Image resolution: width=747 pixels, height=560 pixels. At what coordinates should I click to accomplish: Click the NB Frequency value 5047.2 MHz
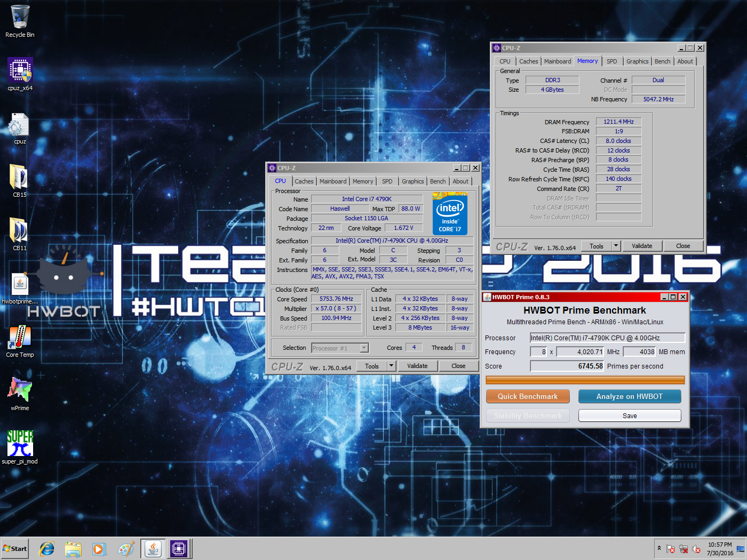[658, 99]
